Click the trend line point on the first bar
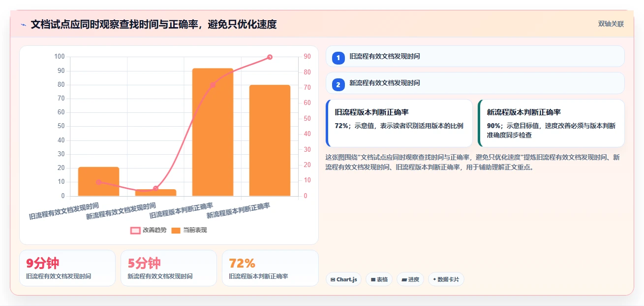The image size is (644, 306). [x=98, y=182]
